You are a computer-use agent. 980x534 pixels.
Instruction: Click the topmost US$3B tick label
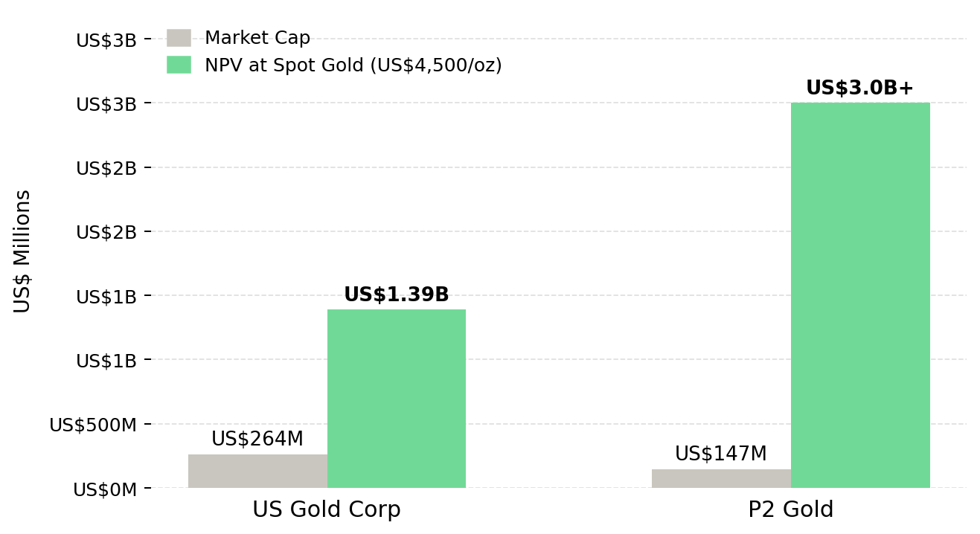106,40
